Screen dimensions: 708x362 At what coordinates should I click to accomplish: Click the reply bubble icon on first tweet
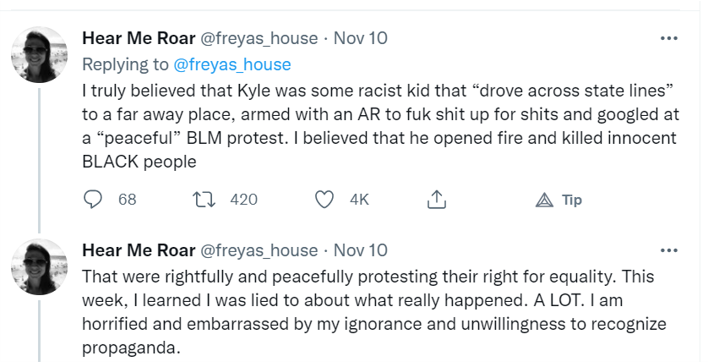click(x=93, y=200)
